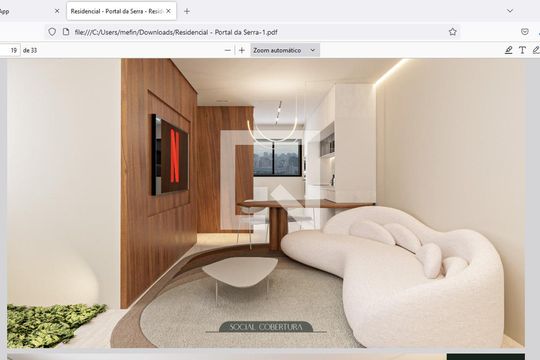
Task: Click the local file page icon in address bar
Action: tap(66, 32)
